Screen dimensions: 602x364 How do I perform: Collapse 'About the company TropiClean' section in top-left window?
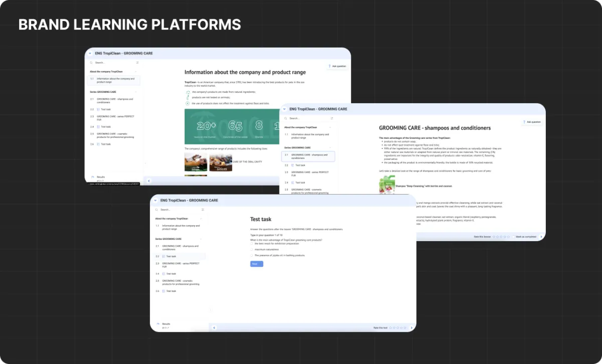135,72
